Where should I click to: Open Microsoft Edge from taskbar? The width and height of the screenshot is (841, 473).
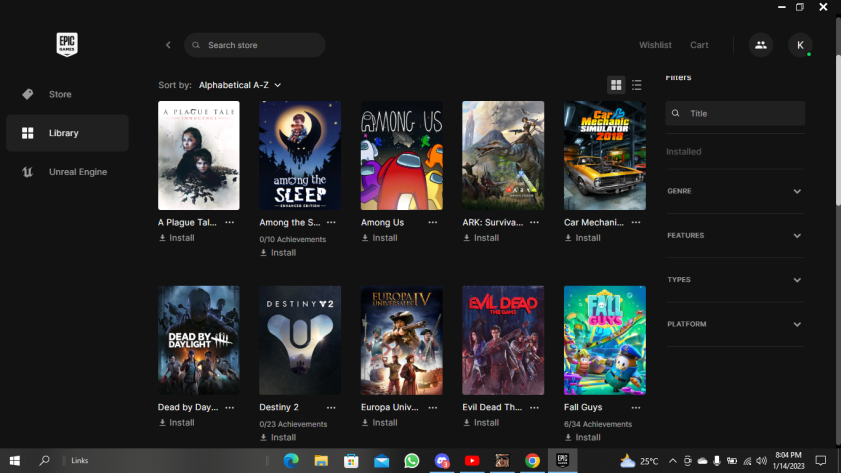[291, 461]
